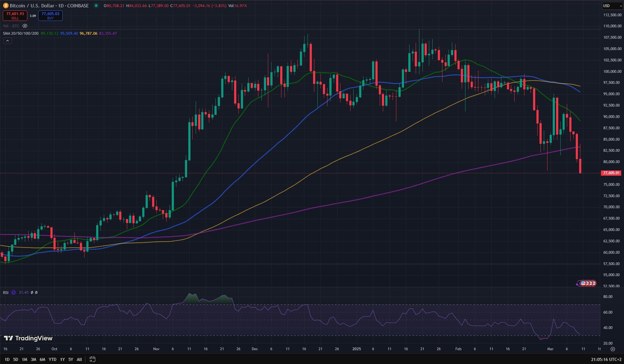Select the All time range tab
Screen dimensions: 624x364
[79, 359]
